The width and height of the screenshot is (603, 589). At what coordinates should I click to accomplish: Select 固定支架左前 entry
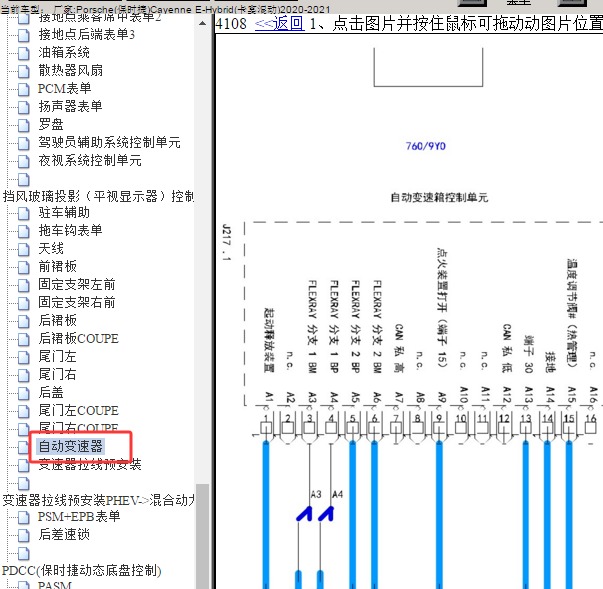click(x=77, y=285)
